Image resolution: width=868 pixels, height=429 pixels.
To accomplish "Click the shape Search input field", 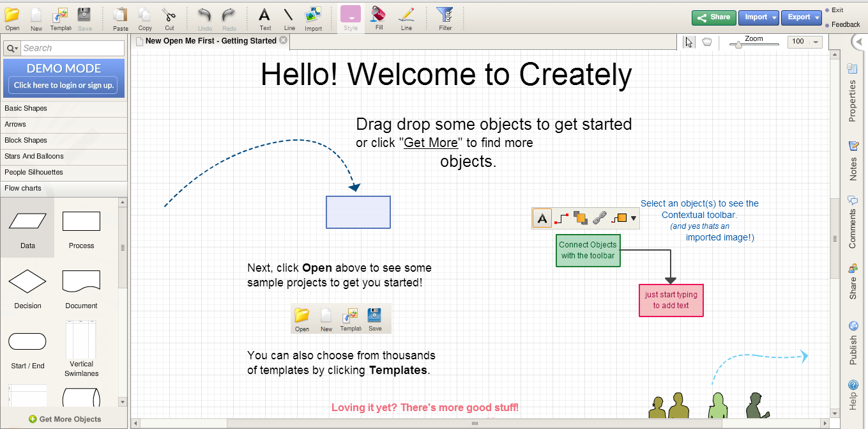I will (x=72, y=48).
